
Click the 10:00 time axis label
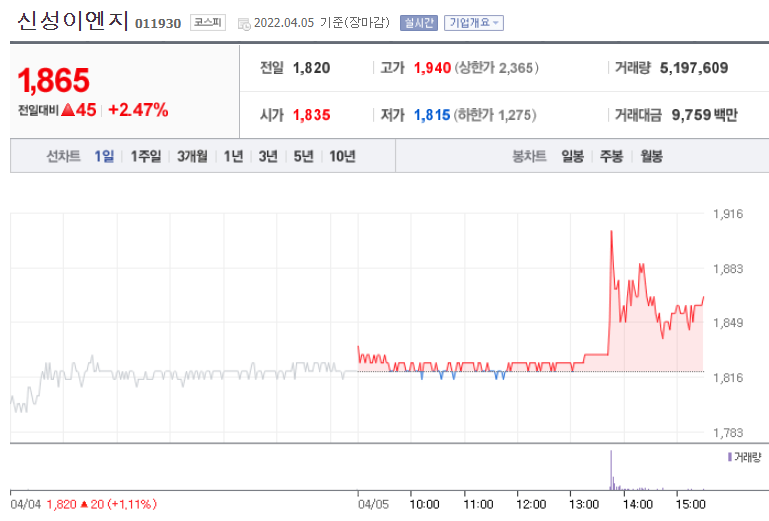tap(424, 504)
